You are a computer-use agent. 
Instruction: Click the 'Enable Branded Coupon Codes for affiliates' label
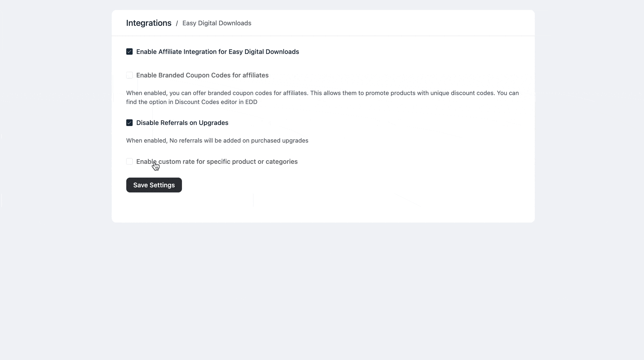(202, 75)
